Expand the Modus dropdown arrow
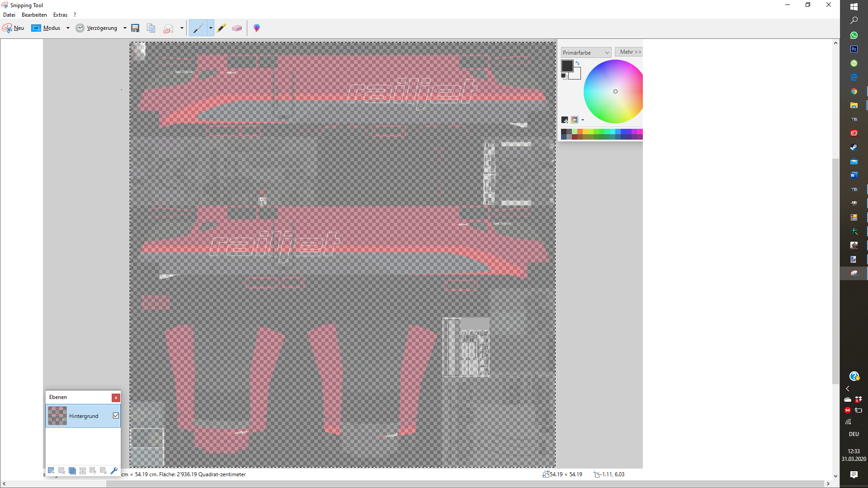868x488 pixels. click(x=68, y=28)
